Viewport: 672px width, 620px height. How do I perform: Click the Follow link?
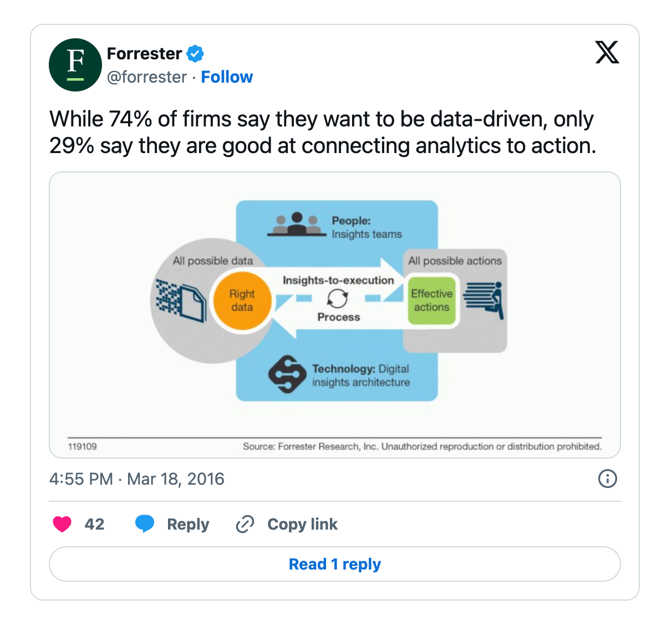pos(227,77)
